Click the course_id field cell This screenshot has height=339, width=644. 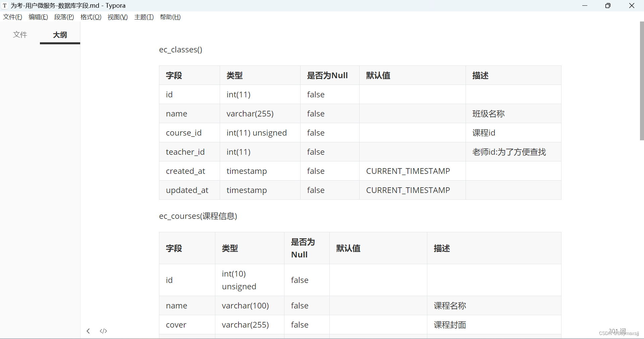[190, 133]
